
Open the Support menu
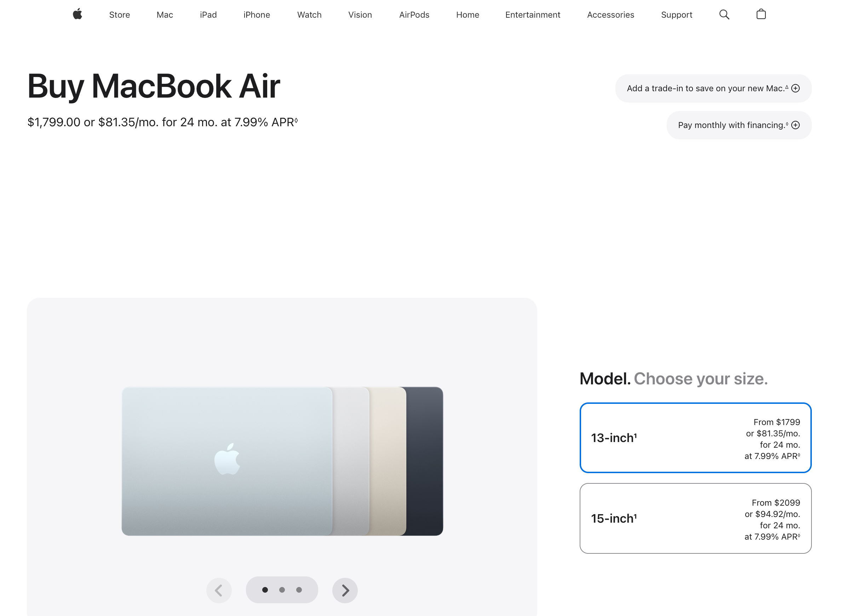677,15
